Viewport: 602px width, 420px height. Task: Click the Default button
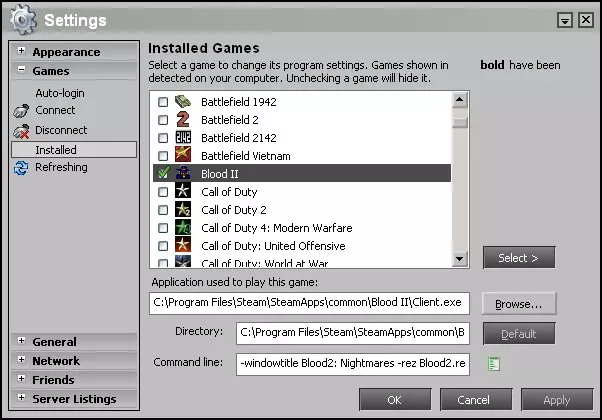[x=519, y=334]
